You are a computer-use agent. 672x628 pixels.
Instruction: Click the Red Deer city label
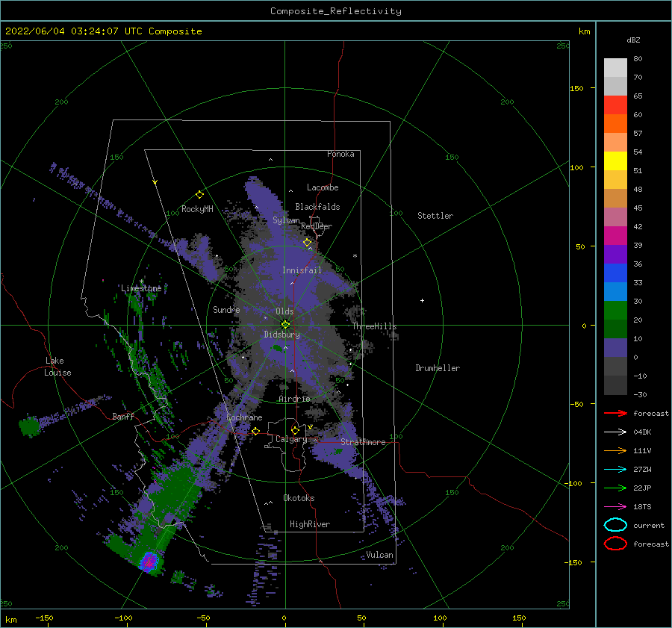point(317,226)
